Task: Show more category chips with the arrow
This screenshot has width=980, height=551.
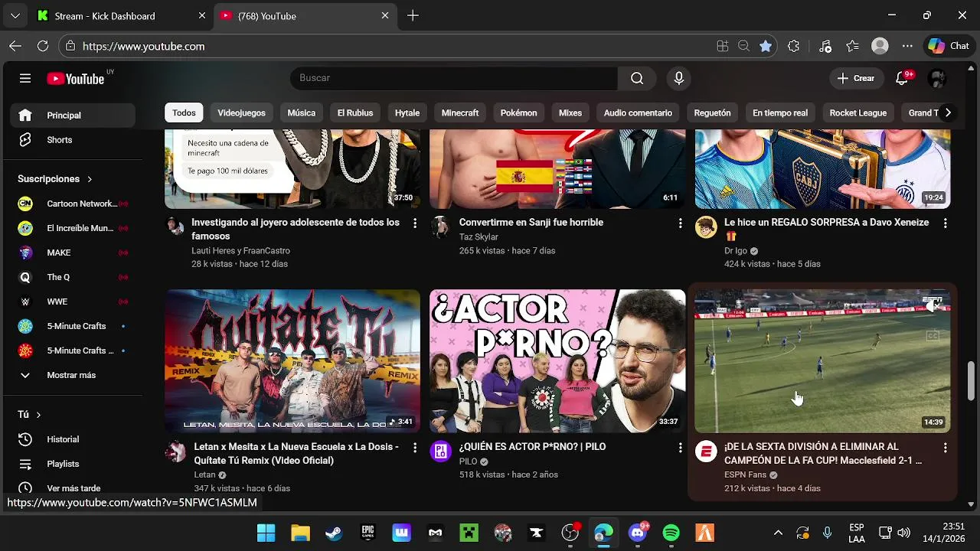Action: point(948,112)
